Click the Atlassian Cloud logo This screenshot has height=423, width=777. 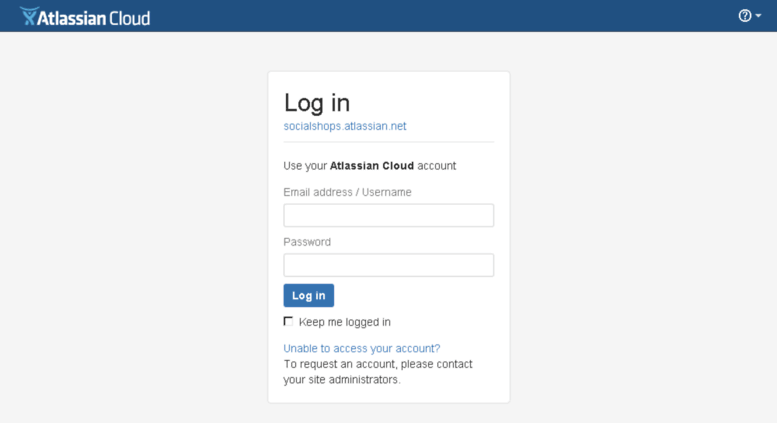tap(85, 17)
